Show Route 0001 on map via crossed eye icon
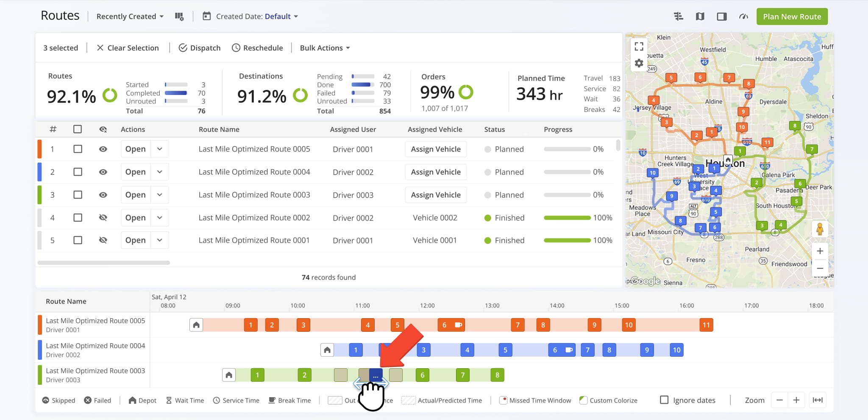 click(x=103, y=240)
